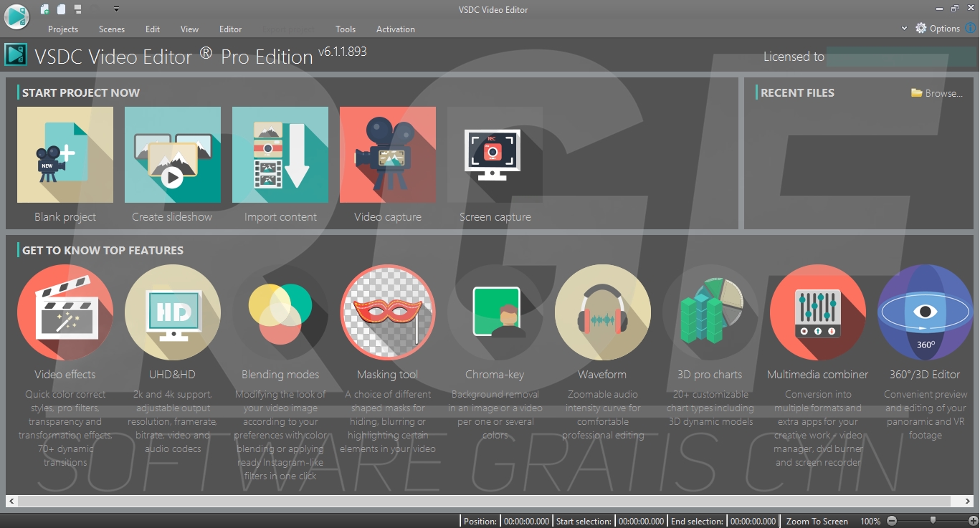Screen dimensions: 980x528
Task: Click the zoom out minus button
Action: (892, 521)
